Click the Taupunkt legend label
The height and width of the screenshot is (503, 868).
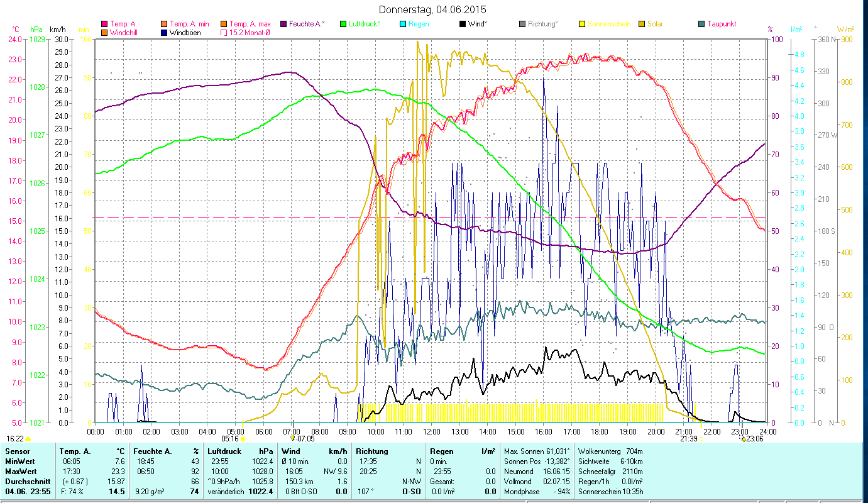point(722,24)
